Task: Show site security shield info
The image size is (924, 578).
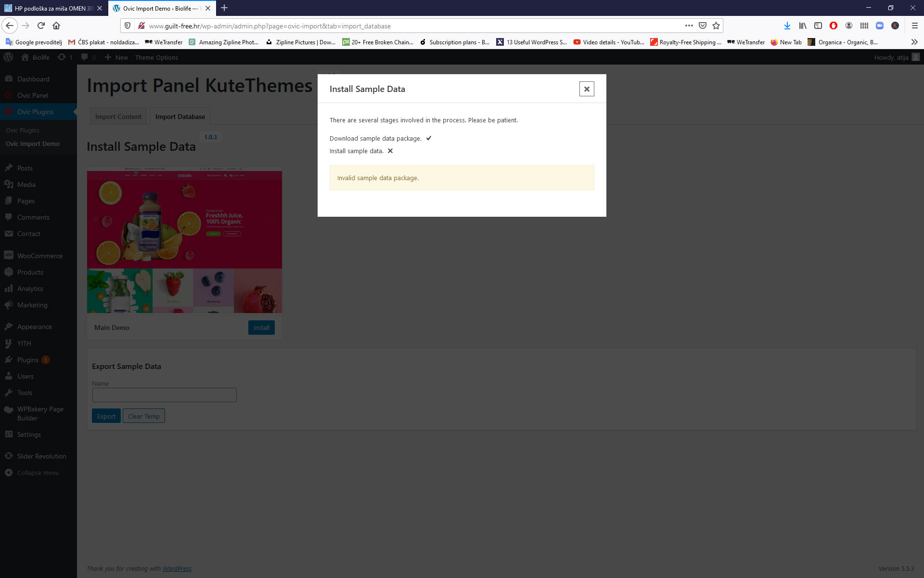Action: coord(128,26)
